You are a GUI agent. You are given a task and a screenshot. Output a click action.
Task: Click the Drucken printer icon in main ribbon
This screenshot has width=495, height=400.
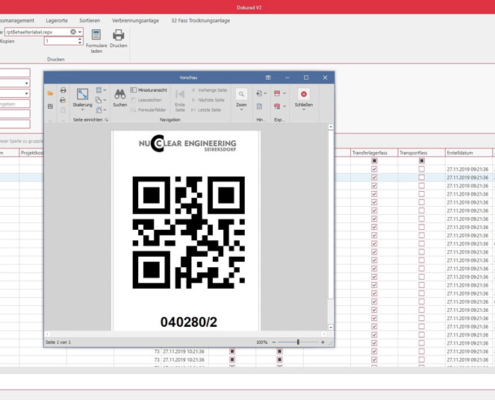pos(119,35)
